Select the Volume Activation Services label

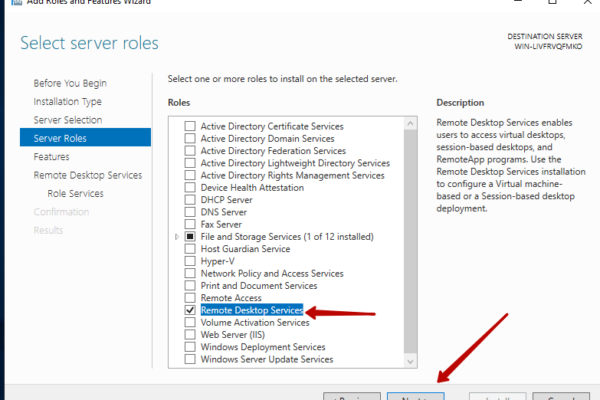(255, 322)
